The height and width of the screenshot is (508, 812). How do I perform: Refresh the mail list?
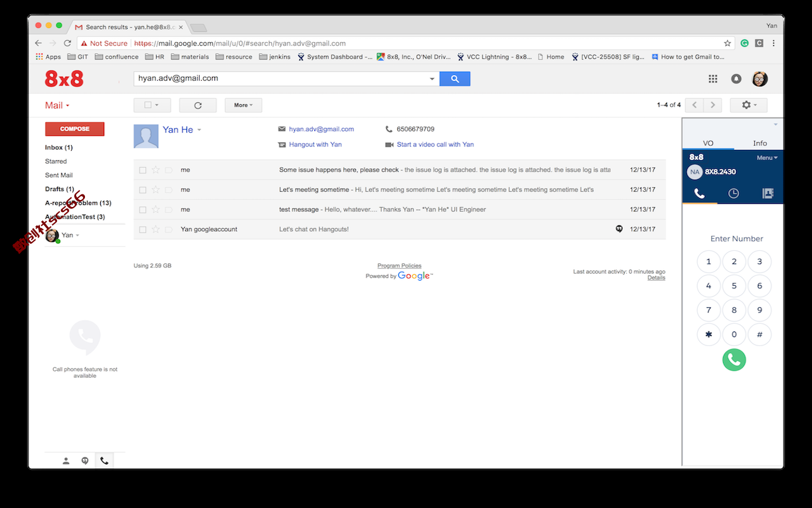click(x=198, y=105)
